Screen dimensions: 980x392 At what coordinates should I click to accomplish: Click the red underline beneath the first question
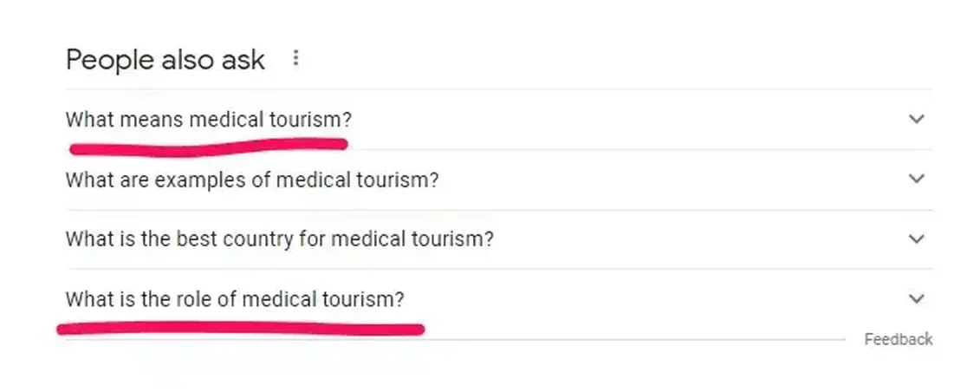(208, 146)
